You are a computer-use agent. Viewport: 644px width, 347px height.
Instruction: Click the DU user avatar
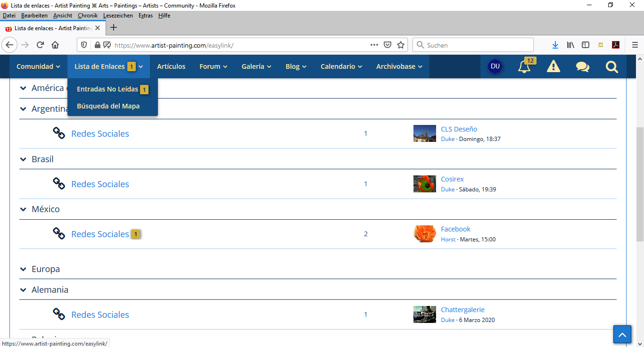click(x=495, y=66)
